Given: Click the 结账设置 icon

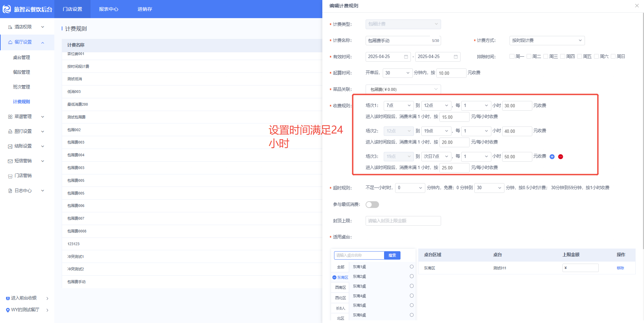Looking at the screenshot, I should pyautogui.click(x=10, y=146).
